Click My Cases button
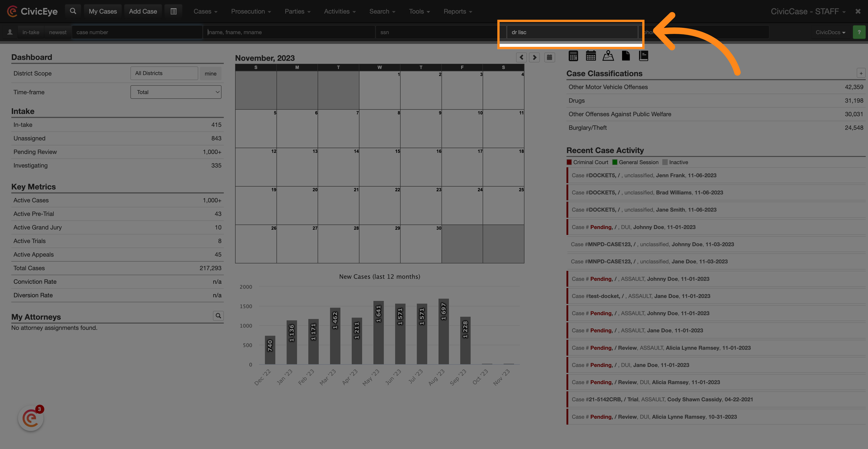This screenshot has width=868, height=449. tap(103, 12)
